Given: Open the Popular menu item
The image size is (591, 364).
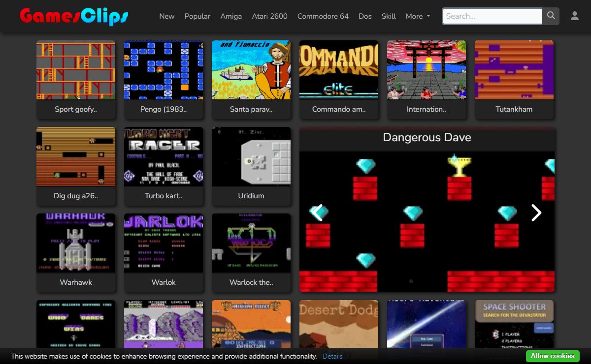Looking at the screenshot, I should 197,16.
